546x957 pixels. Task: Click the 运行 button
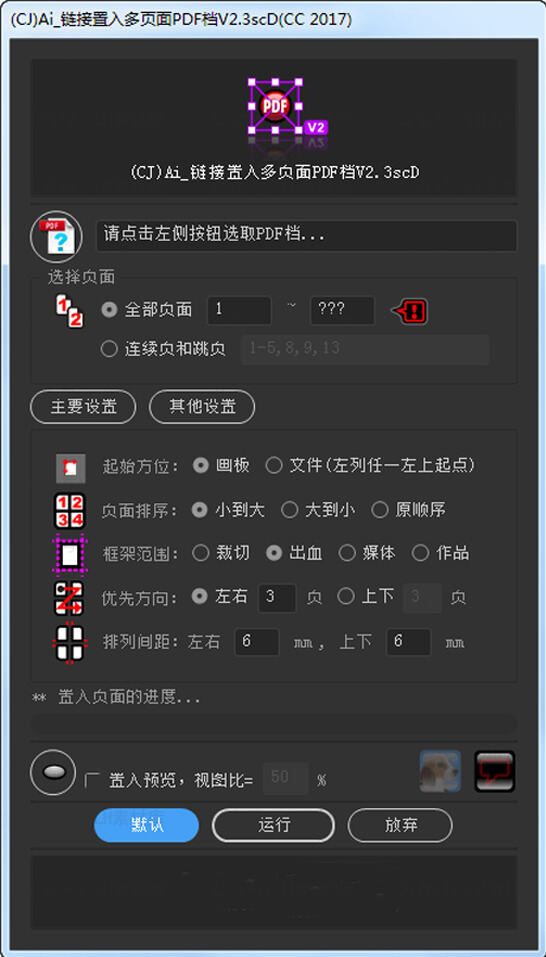273,825
